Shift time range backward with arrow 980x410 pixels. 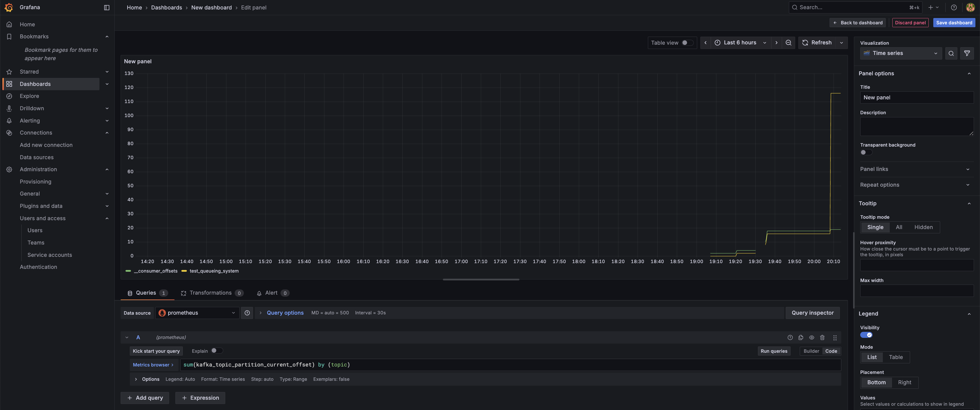point(705,43)
